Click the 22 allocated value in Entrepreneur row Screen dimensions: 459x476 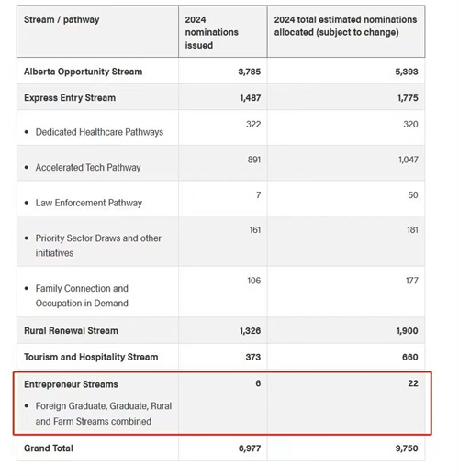(413, 383)
